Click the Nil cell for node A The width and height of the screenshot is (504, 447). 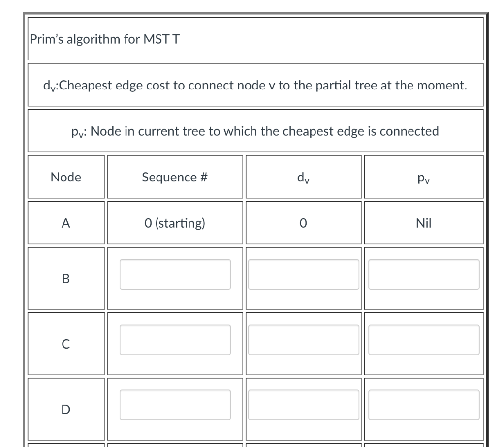422,222
